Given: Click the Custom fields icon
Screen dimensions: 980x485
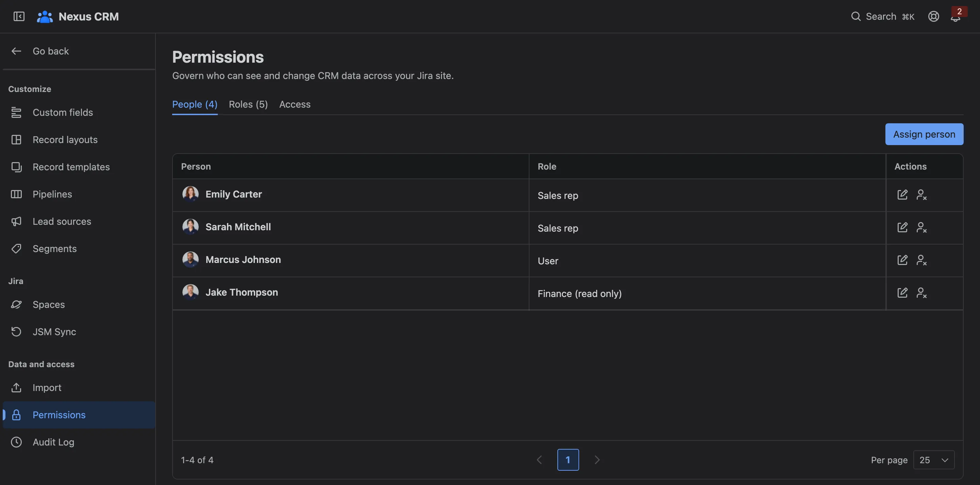Looking at the screenshot, I should coord(16,112).
